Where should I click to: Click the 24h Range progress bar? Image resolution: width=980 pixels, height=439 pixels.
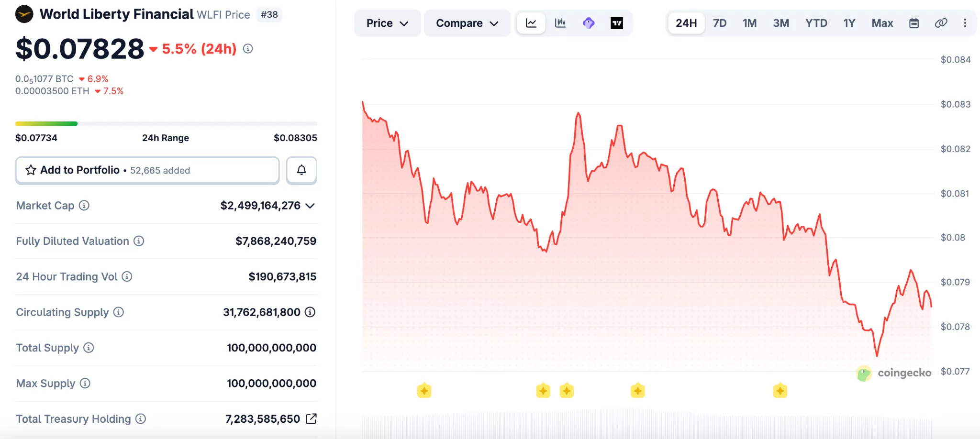tap(165, 123)
